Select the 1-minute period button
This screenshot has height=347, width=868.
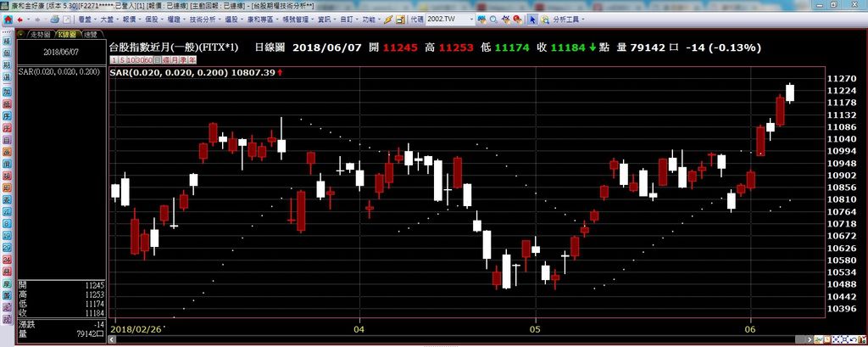tap(114, 59)
